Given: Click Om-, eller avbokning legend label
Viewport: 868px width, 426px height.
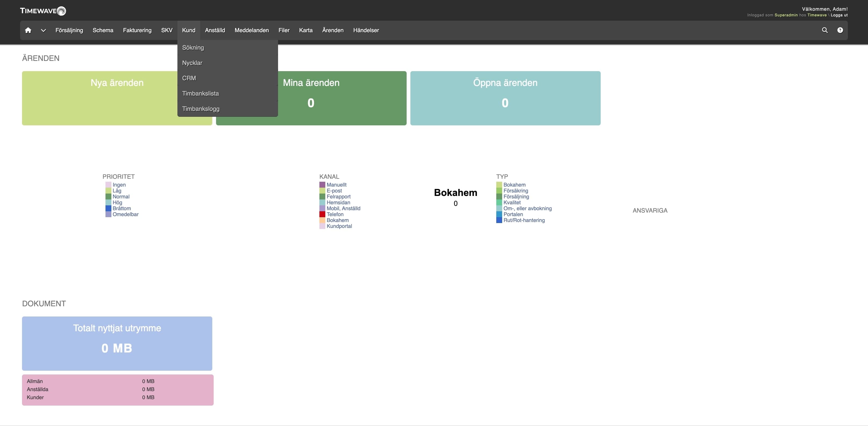Looking at the screenshot, I should tap(527, 208).
